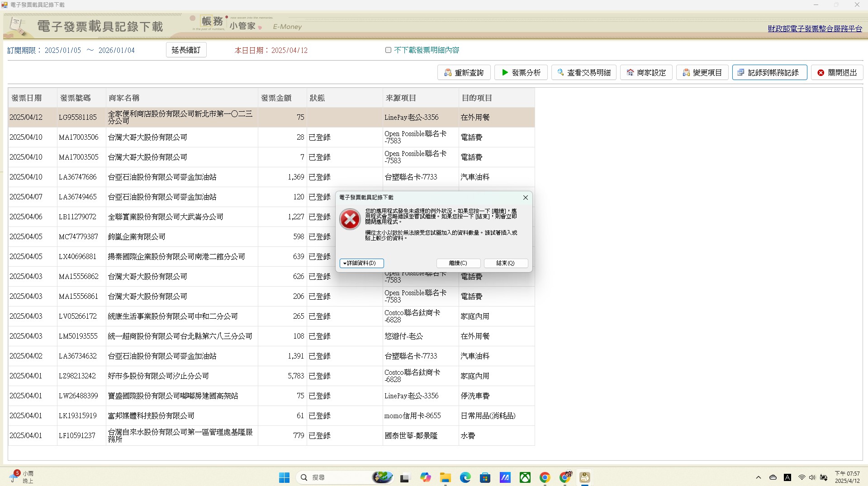Open 商家設定 merchant settings
The image size is (868, 486).
[646, 72]
